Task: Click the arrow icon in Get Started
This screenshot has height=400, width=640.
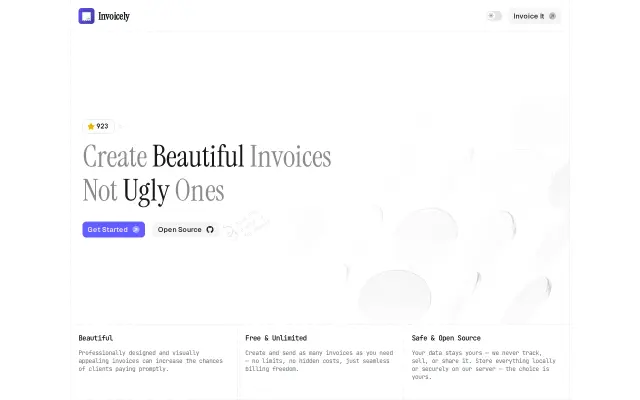Action: pos(136,230)
